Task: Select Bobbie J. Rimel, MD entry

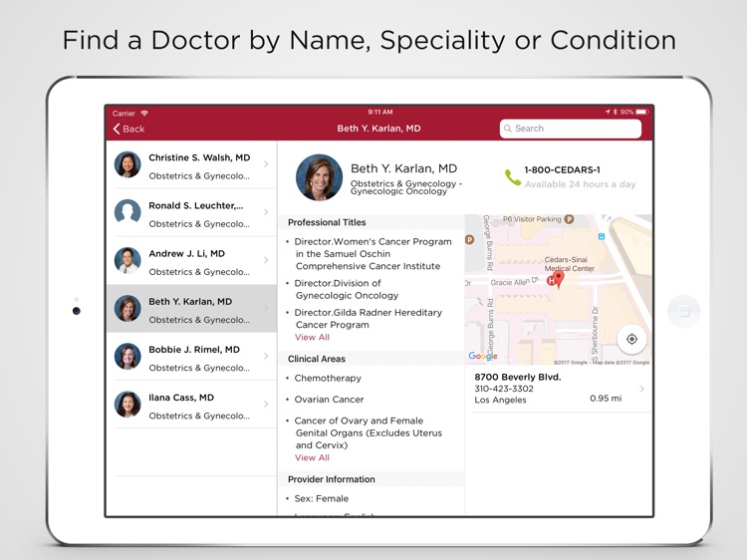Action: click(x=191, y=357)
